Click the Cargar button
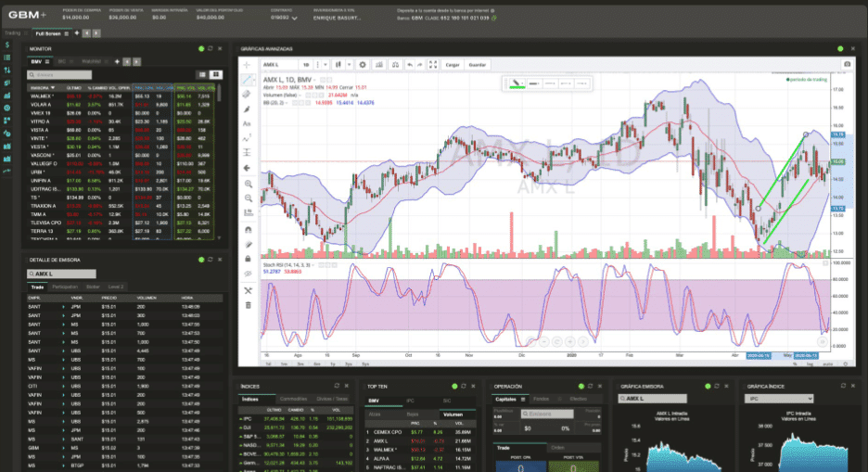 (453, 65)
